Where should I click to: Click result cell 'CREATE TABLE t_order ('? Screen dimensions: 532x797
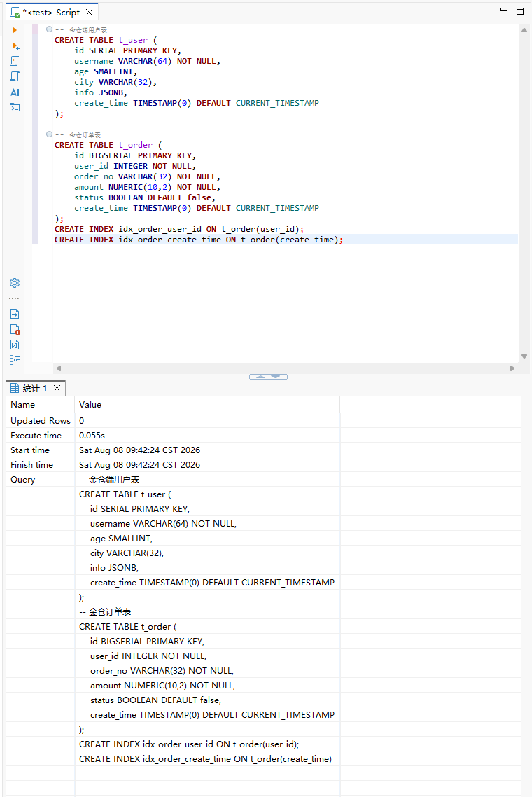point(128,627)
